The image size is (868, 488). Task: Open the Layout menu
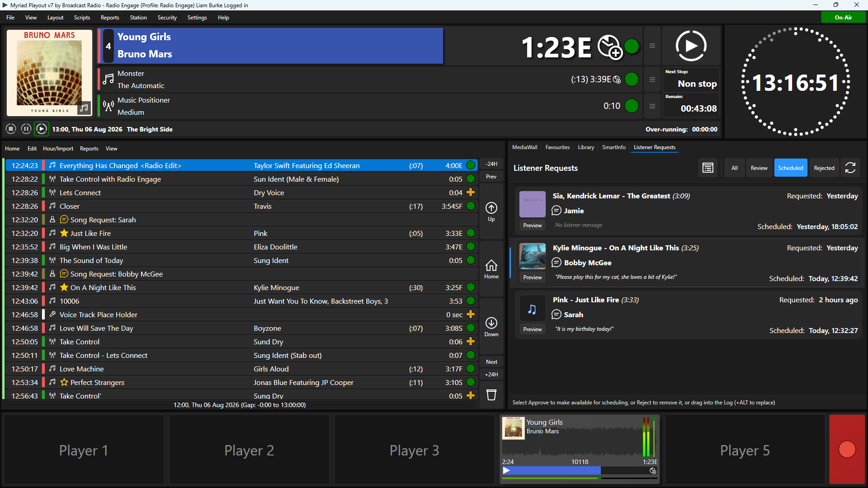pos(55,18)
